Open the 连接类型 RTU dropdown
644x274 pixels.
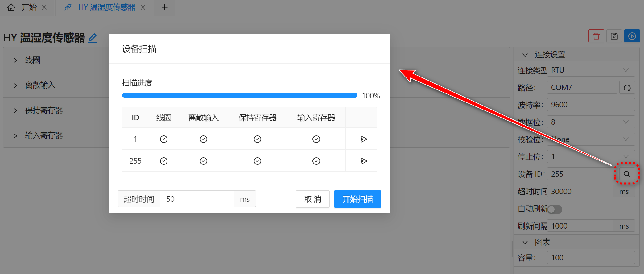pyautogui.click(x=591, y=70)
